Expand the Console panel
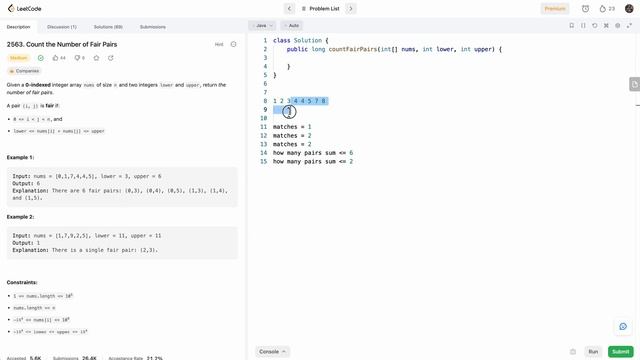Image resolution: width=640 pixels, height=360 pixels. pos(272,351)
